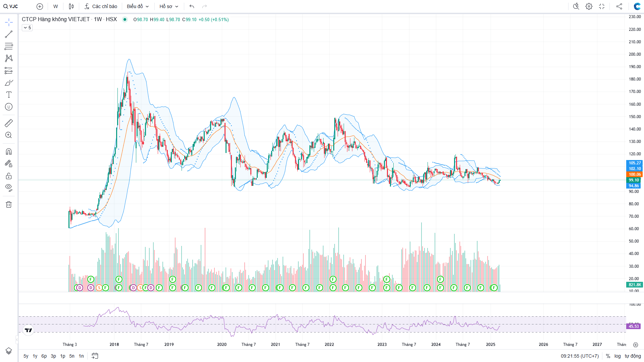Delete drawings with trash icon
This screenshot has height=362, width=644.
pyautogui.click(x=9, y=204)
